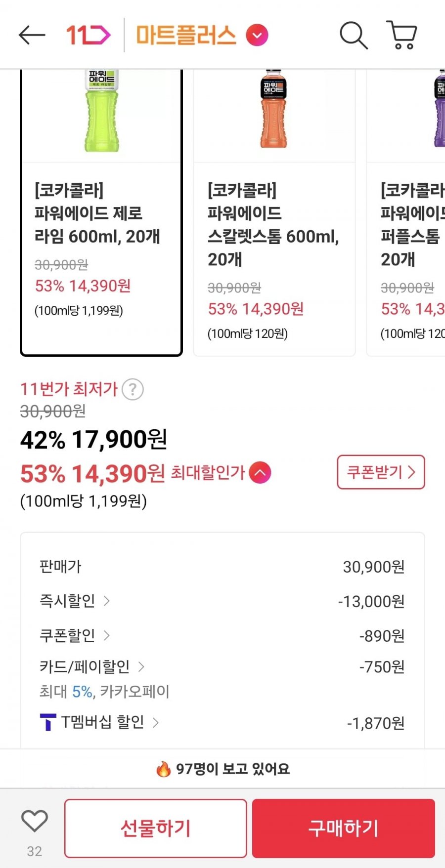The width and height of the screenshot is (445, 868).
Task: Tap the back arrow icon
Action: click(x=32, y=35)
